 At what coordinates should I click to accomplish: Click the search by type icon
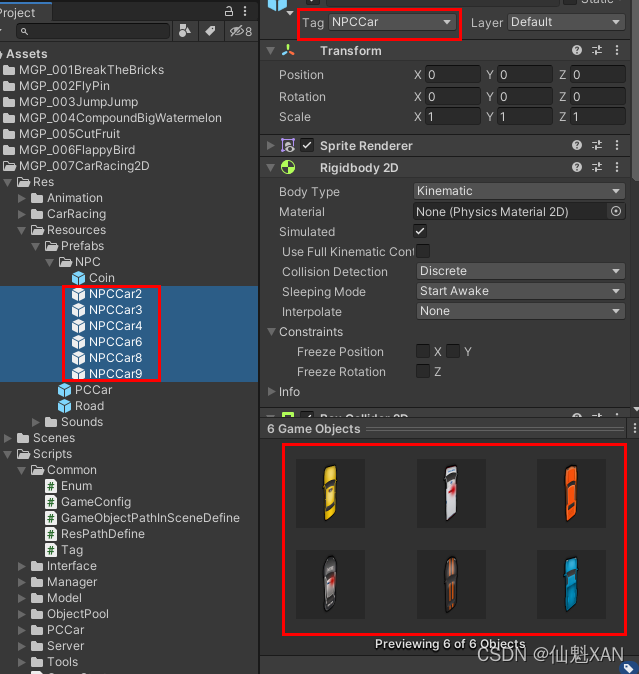(x=185, y=31)
